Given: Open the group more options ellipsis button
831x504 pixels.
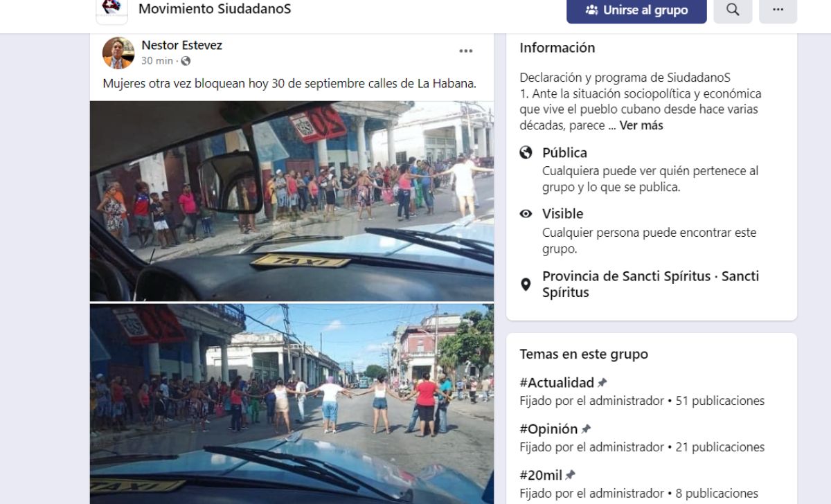Looking at the screenshot, I should [778, 10].
